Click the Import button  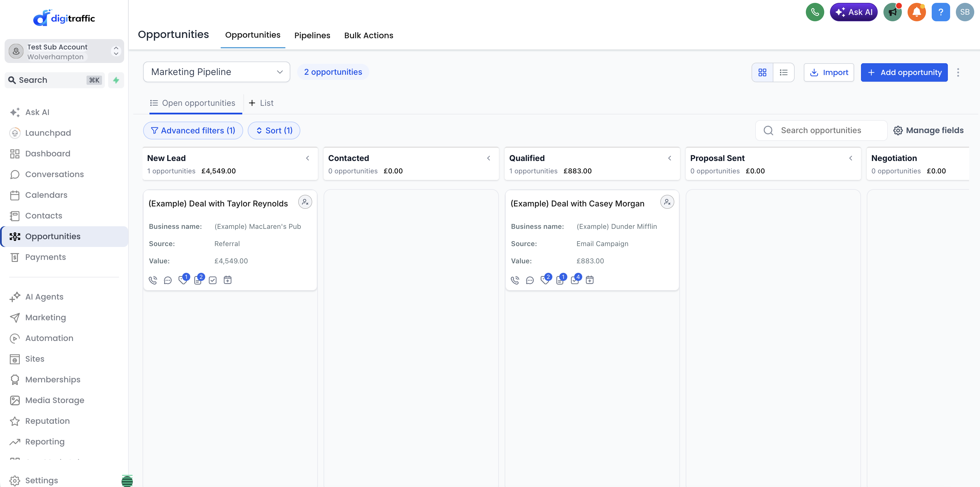(829, 72)
